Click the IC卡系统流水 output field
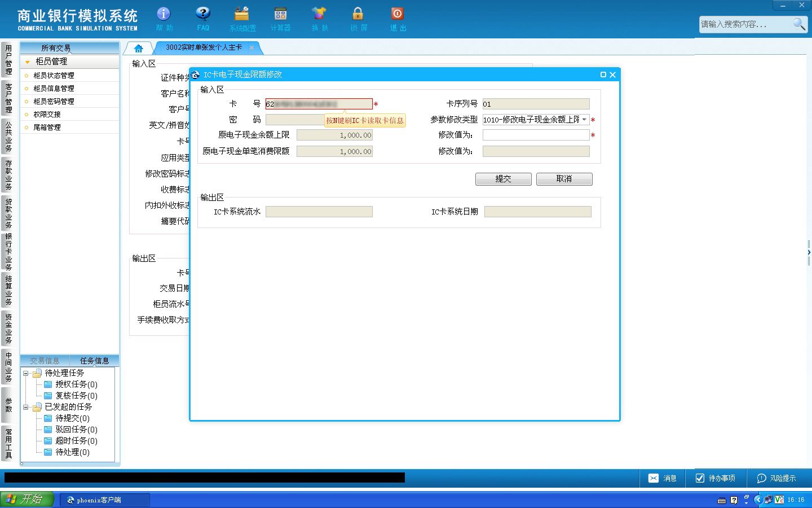This screenshot has height=508, width=812. pyautogui.click(x=319, y=212)
